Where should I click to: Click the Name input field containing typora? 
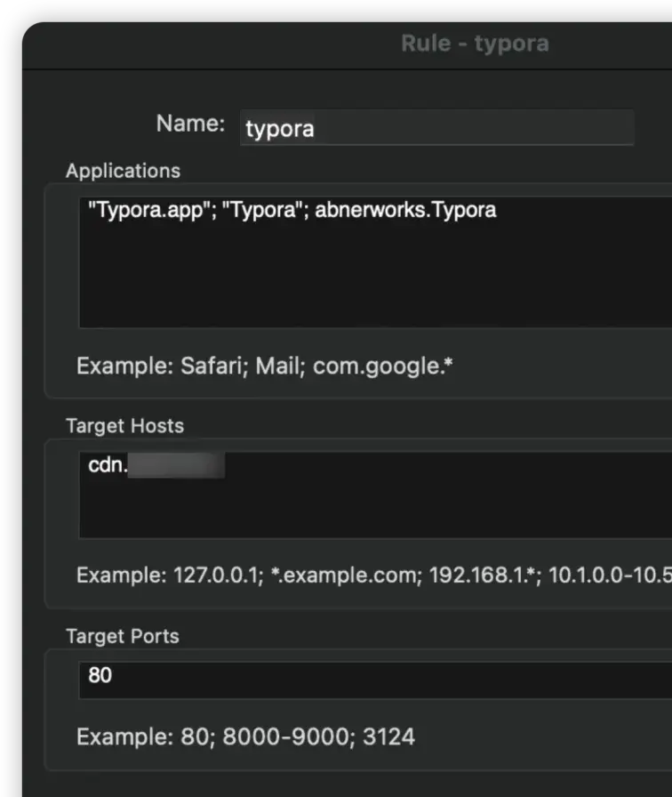pyautogui.click(x=436, y=128)
